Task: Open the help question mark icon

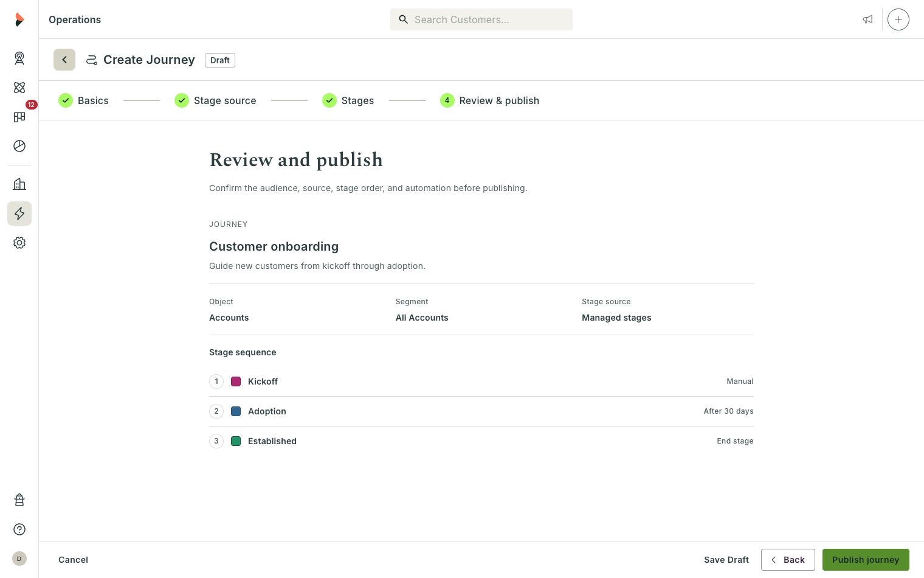Action: point(19,529)
